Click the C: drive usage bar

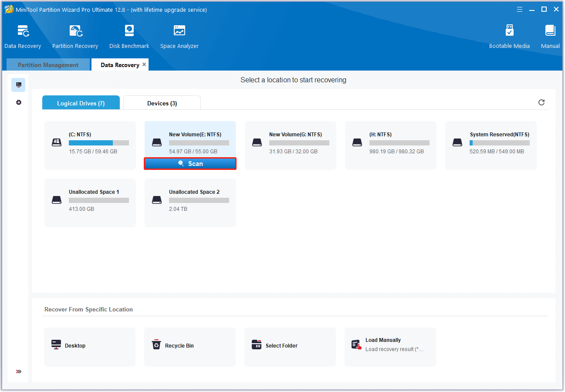click(99, 143)
